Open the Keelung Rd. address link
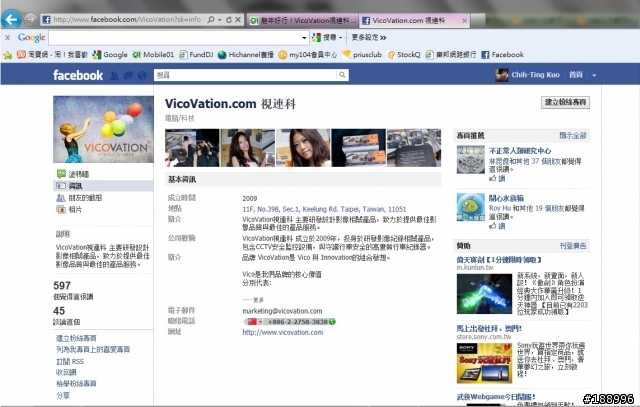The image size is (640, 407). [324, 209]
